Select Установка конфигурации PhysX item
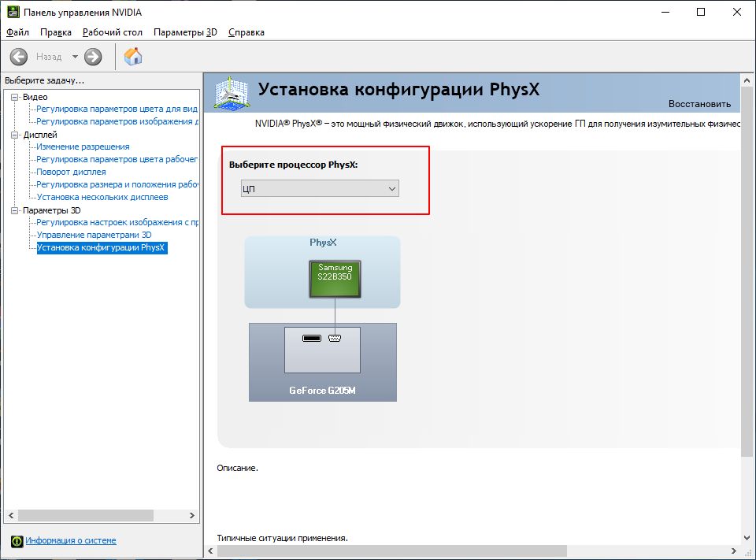The image size is (756, 560). pos(102,248)
